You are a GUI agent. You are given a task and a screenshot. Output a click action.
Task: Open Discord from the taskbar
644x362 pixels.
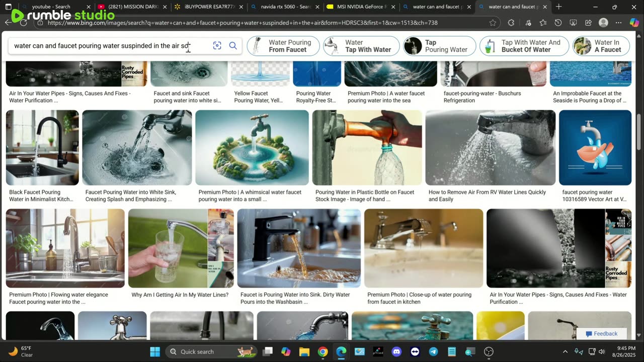396,351
